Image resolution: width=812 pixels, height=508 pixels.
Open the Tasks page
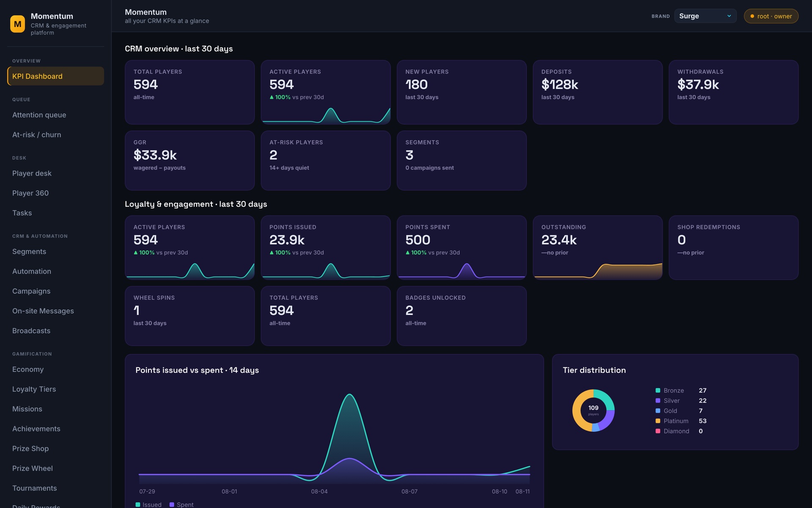coord(55,213)
